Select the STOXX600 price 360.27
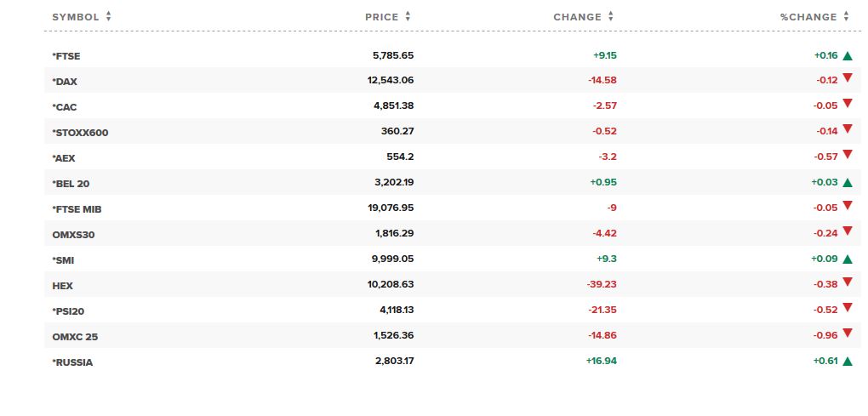The width and height of the screenshot is (868, 416). (x=397, y=131)
